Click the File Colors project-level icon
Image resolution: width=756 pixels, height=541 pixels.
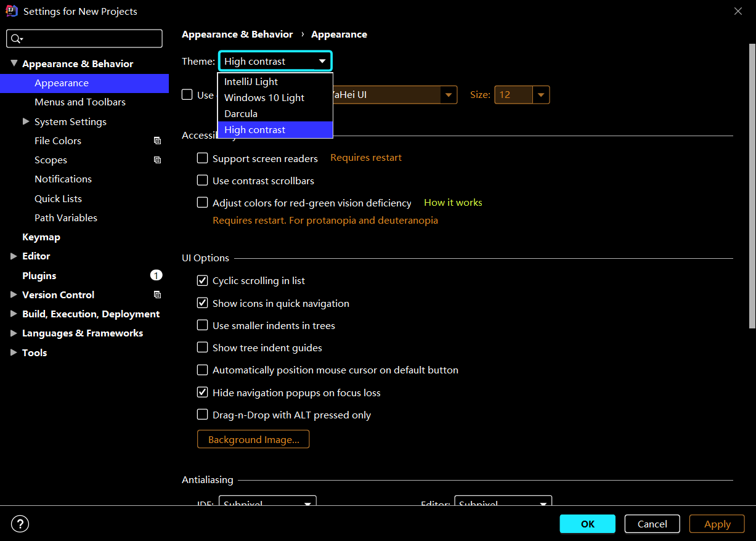tap(157, 140)
